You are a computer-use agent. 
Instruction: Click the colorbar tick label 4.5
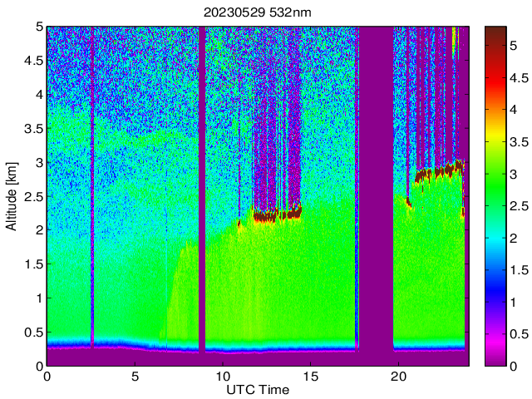(519, 77)
